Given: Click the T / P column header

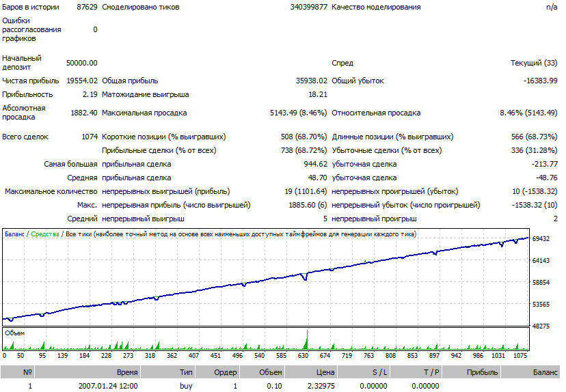Looking at the screenshot, I should pos(416,372).
